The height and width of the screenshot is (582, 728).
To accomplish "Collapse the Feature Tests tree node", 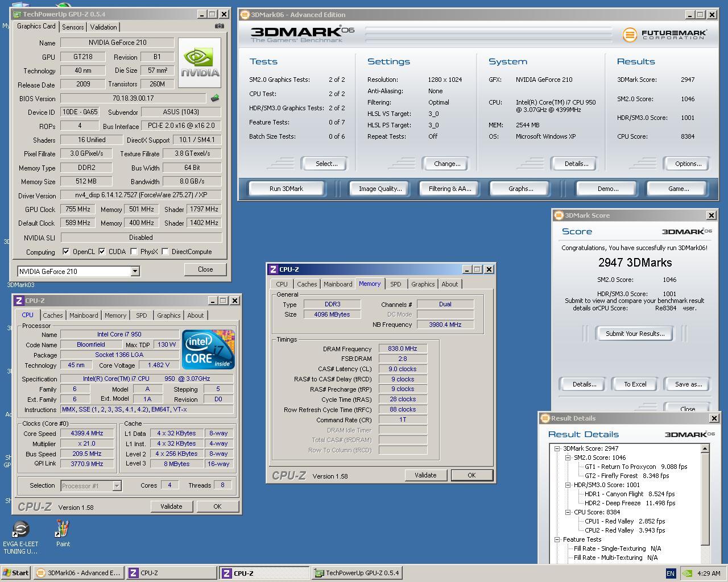I will click(x=559, y=539).
